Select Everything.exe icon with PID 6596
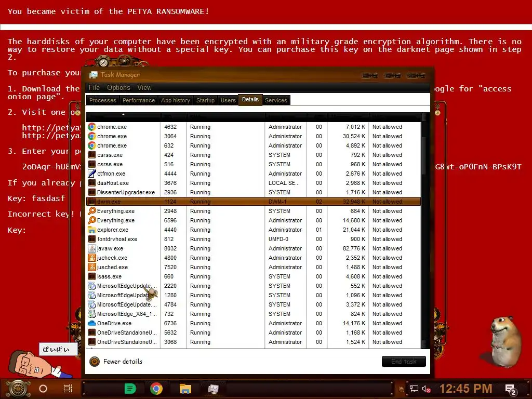The width and height of the screenshot is (532, 399). coord(91,220)
